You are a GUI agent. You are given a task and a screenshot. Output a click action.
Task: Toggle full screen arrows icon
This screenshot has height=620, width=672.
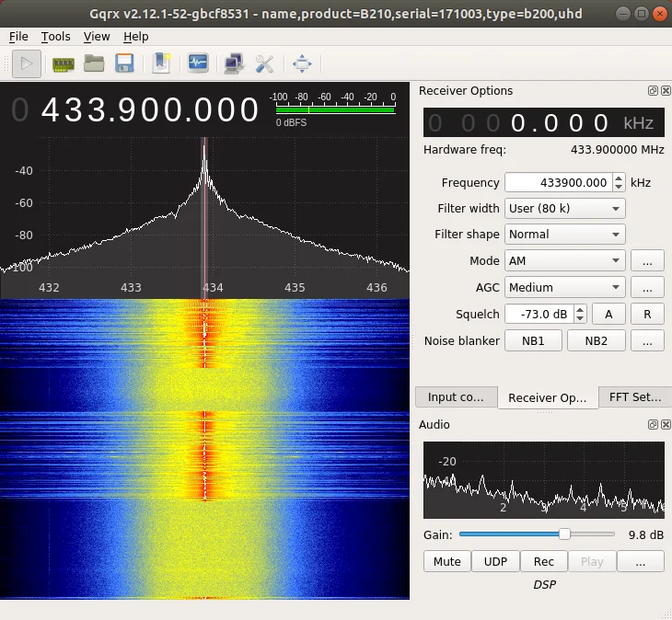point(302,63)
